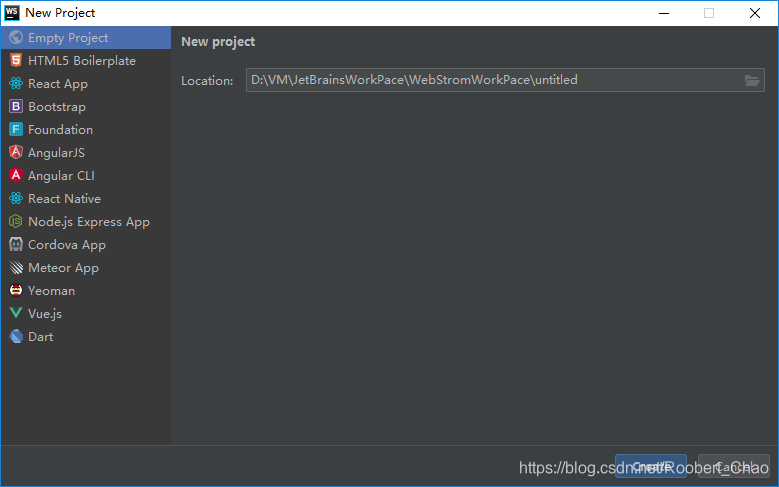Choose React Native project type
Image resolution: width=779 pixels, height=487 pixels.
pos(86,198)
